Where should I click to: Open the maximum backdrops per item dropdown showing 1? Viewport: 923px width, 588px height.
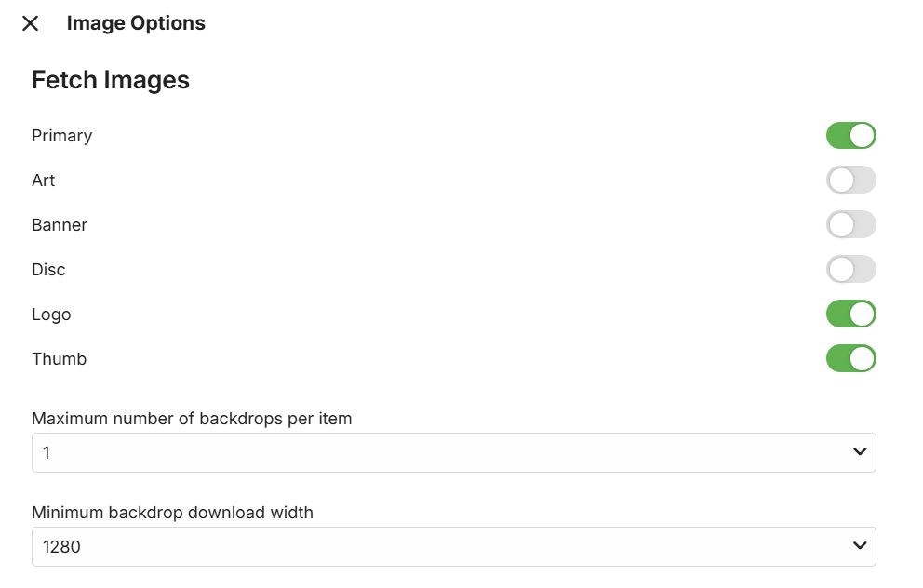tap(453, 452)
